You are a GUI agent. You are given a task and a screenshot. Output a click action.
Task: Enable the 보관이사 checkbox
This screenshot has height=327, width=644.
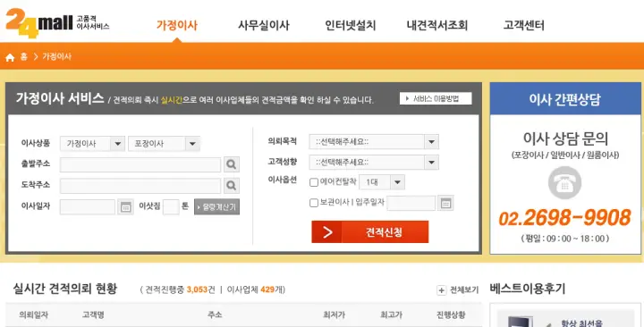pyautogui.click(x=314, y=203)
